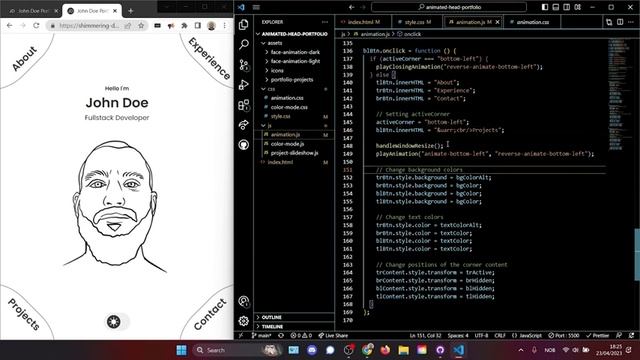The width and height of the screenshot is (640, 360).
Task: Open the Accounts icon in the activity bar
Action: pos(244,302)
